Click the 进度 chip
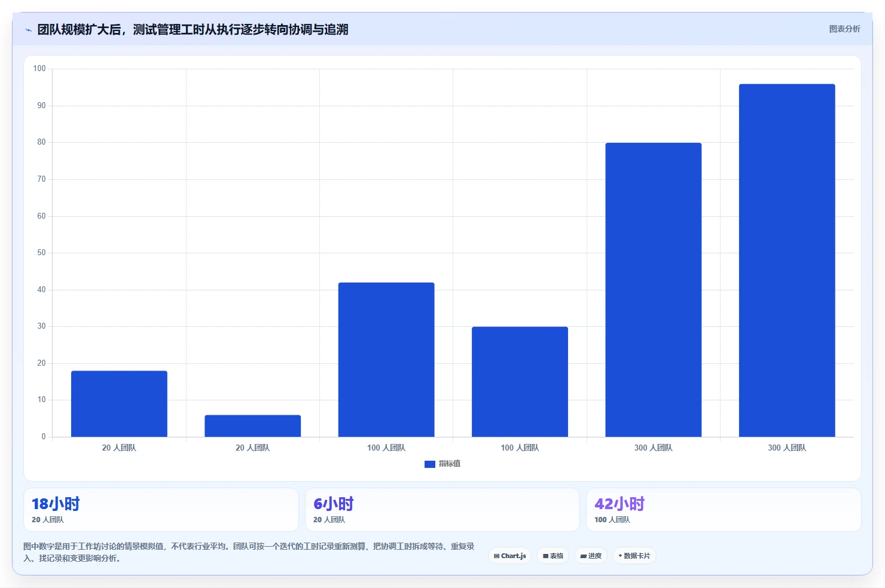This screenshot has width=885, height=588. [x=591, y=556]
